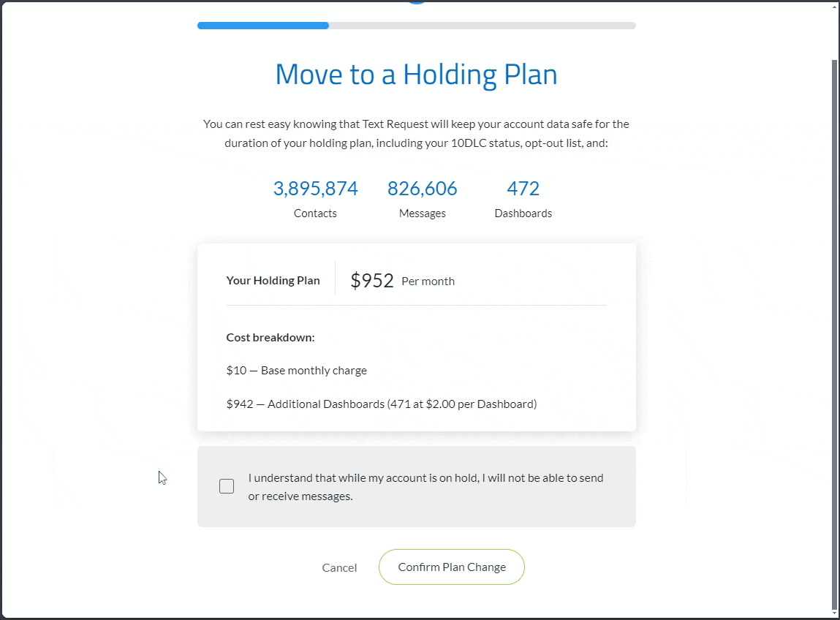
Task: Click the Cancel link
Action: point(339,568)
